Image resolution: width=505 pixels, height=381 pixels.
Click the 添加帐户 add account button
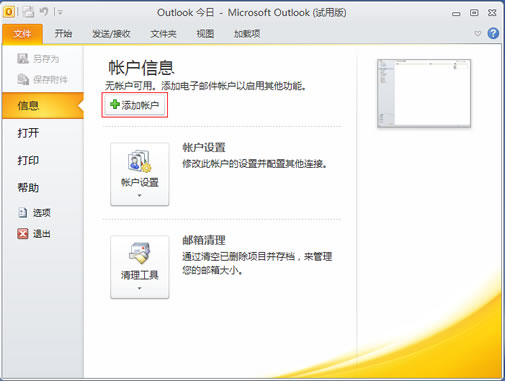coord(135,105)
